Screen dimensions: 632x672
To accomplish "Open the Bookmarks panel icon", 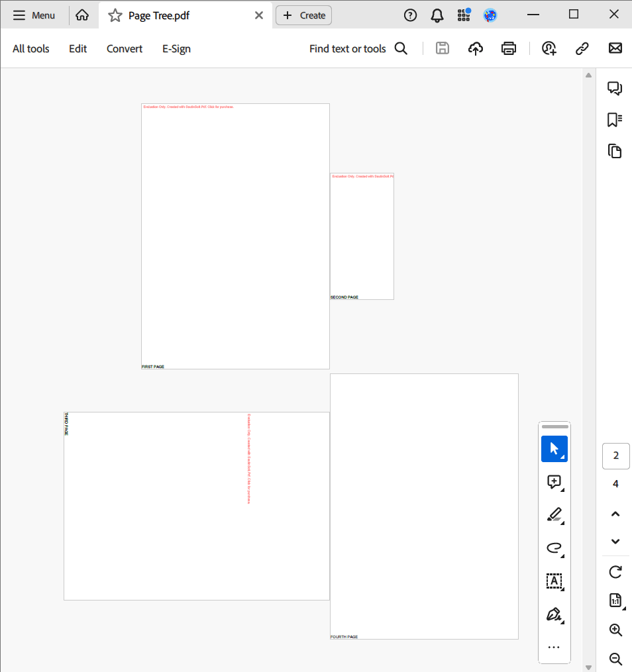I will point(615,120).
